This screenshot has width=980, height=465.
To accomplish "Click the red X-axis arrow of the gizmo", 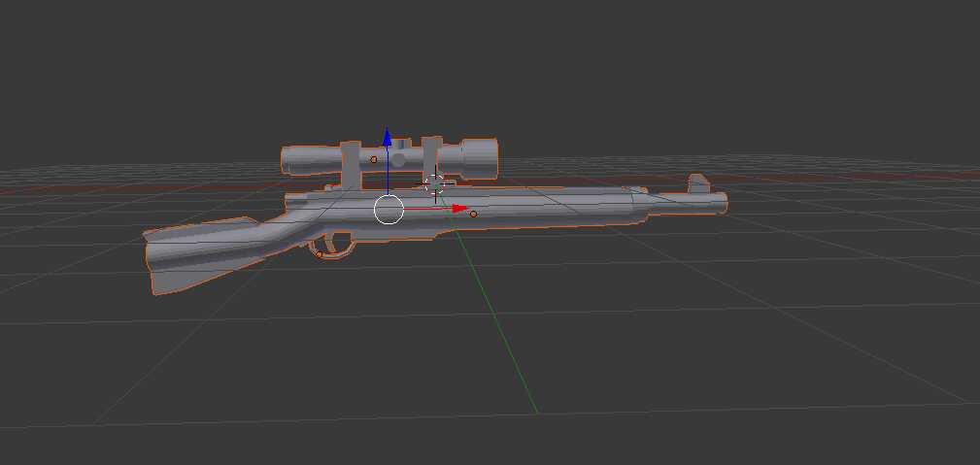I will 457,208.
